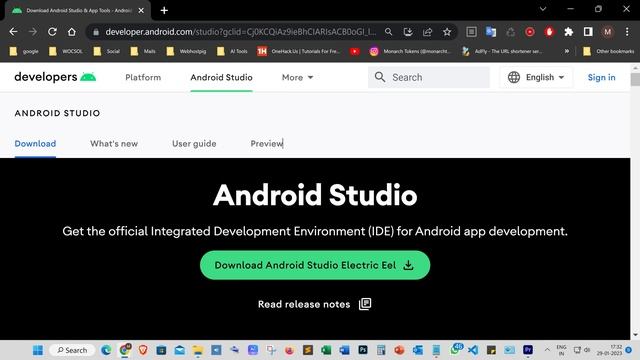
Task: Click the developers Android logo
Action: tap(55, 77)
